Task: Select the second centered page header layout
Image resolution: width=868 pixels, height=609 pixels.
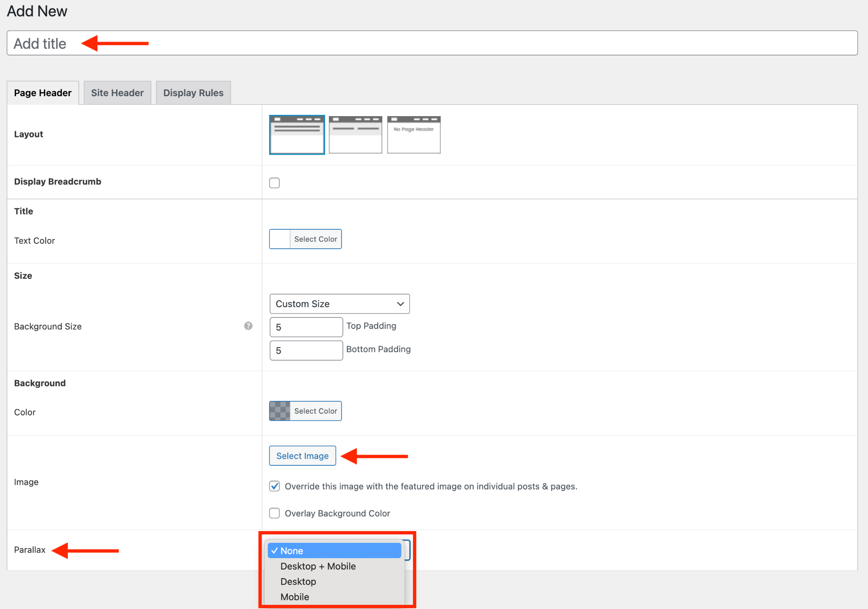Action: 356,135
